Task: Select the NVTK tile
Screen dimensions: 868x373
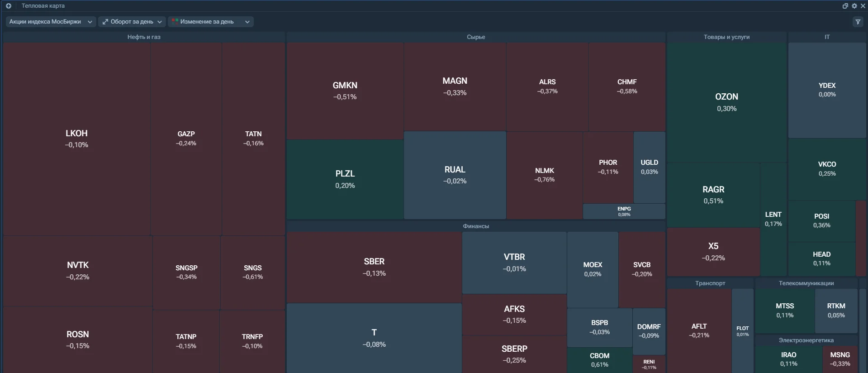Action: pyautogui.click(x=78, y=271)
